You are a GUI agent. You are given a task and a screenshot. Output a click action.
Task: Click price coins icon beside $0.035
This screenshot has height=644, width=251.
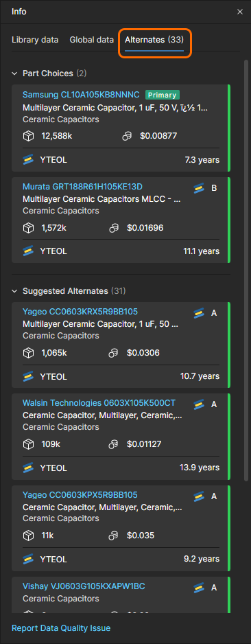pos(113,536)
